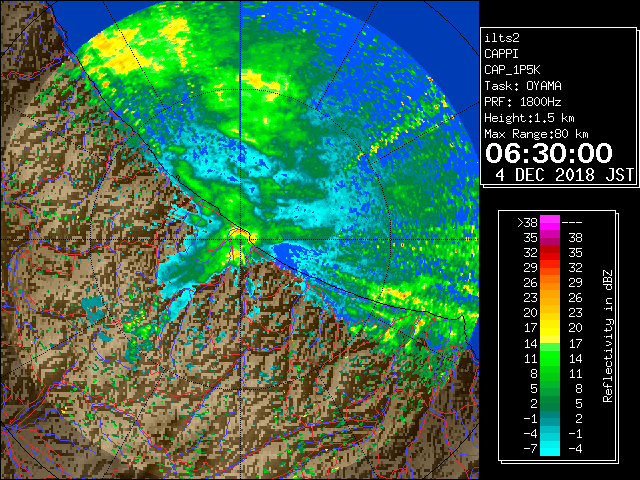The image size is (640, 480).
Task: Click the bright green 11 dBZ band
Action: pyautogui.click(x=550, y=358)
